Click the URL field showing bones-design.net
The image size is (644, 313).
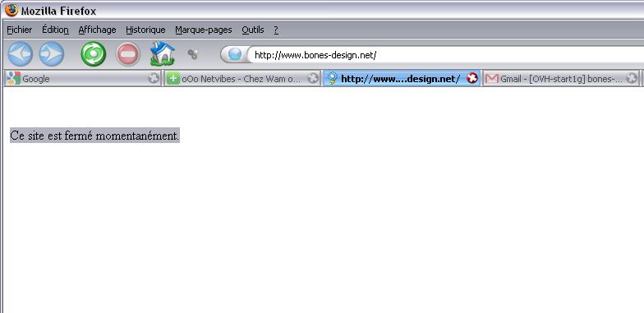coord(445,54)
